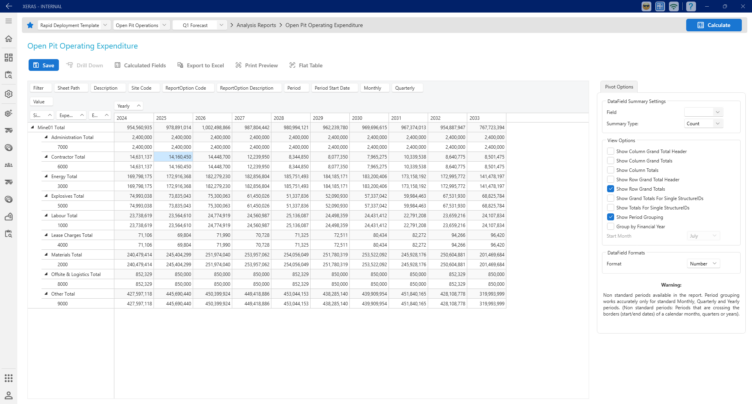This screenshot has width=752, height=404.
Task: Click the clipboard search icon below the dashboard icon
Action: [x=9, y=75]
